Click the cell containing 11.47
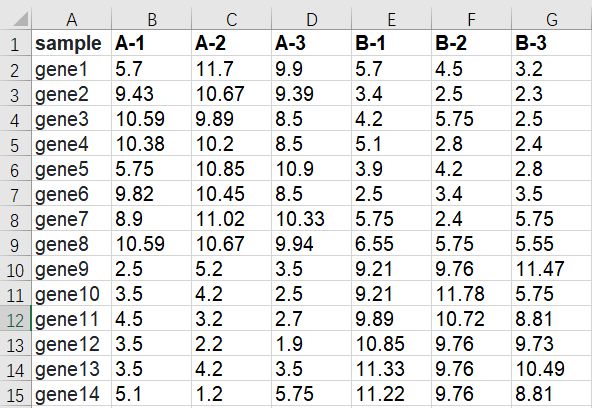Screen dimensions: 592x408 click(x=552, y=268)
